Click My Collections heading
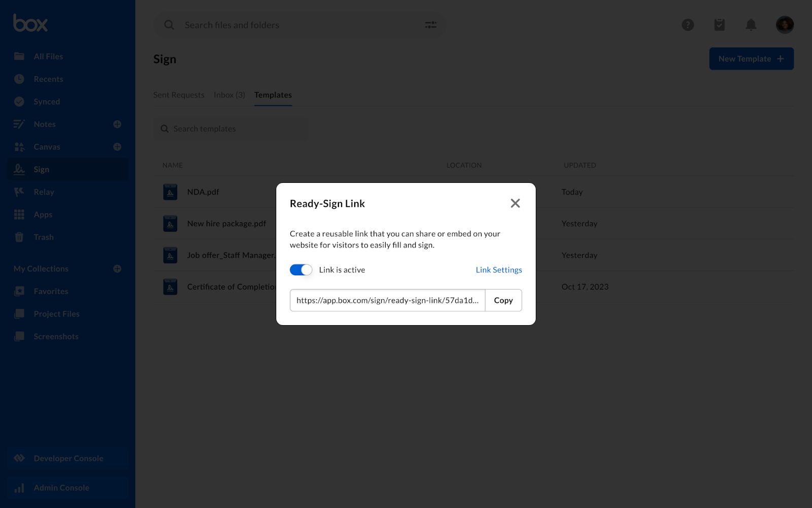The height and width of the screenshot is (508, 812). [x=41, y=269]
